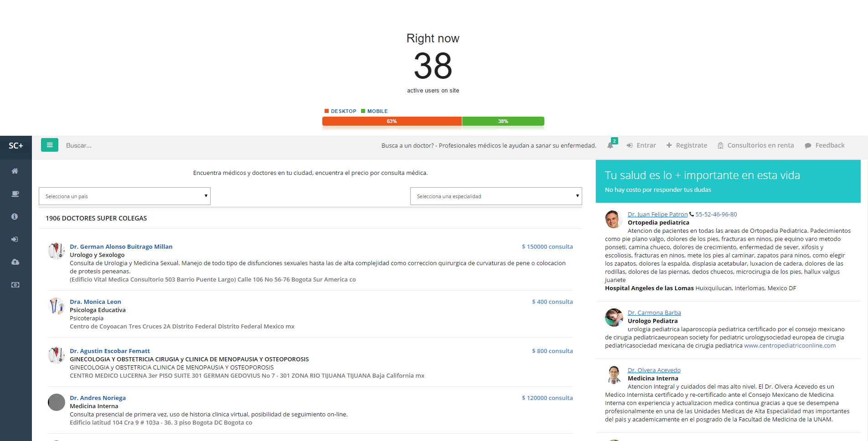Click the info circle sidebar icon
868x441 pixels.
tap(15, 216)
